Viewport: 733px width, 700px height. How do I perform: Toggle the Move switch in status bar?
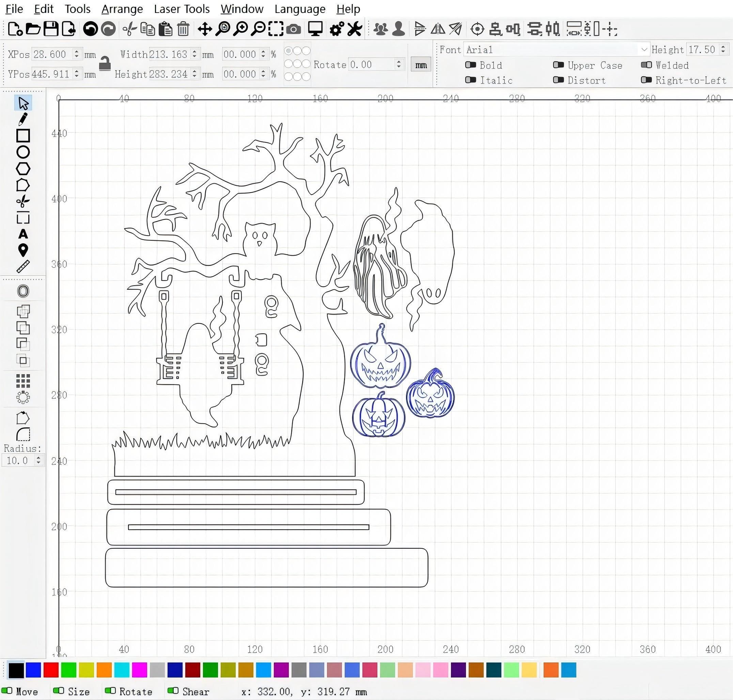coord(7,691)
